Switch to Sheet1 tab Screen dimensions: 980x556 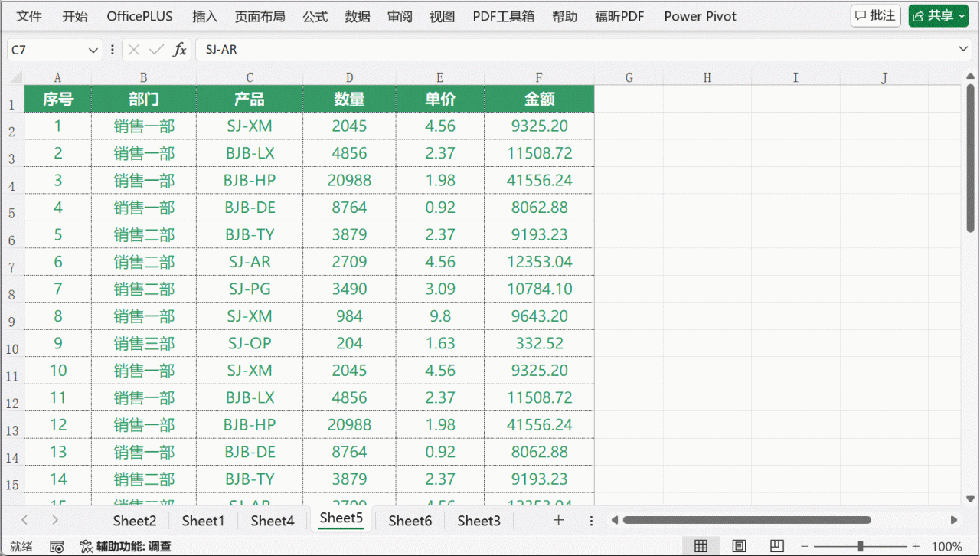[x=204, y=521]
